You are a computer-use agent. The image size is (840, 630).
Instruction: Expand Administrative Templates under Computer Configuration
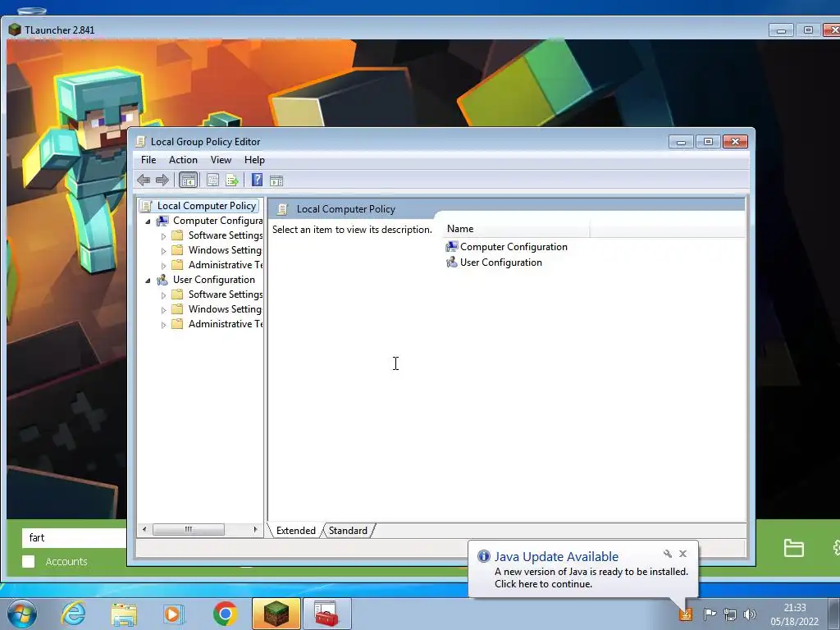[163, 265]
